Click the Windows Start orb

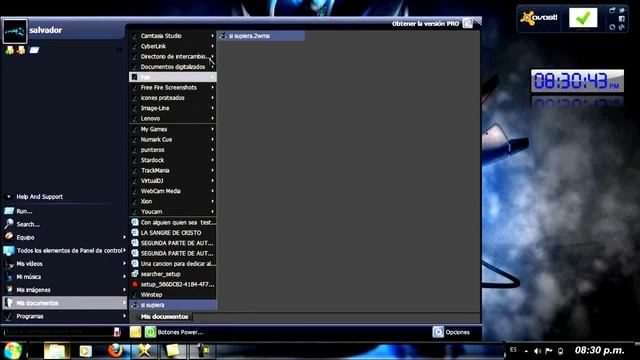coord(13,351)
